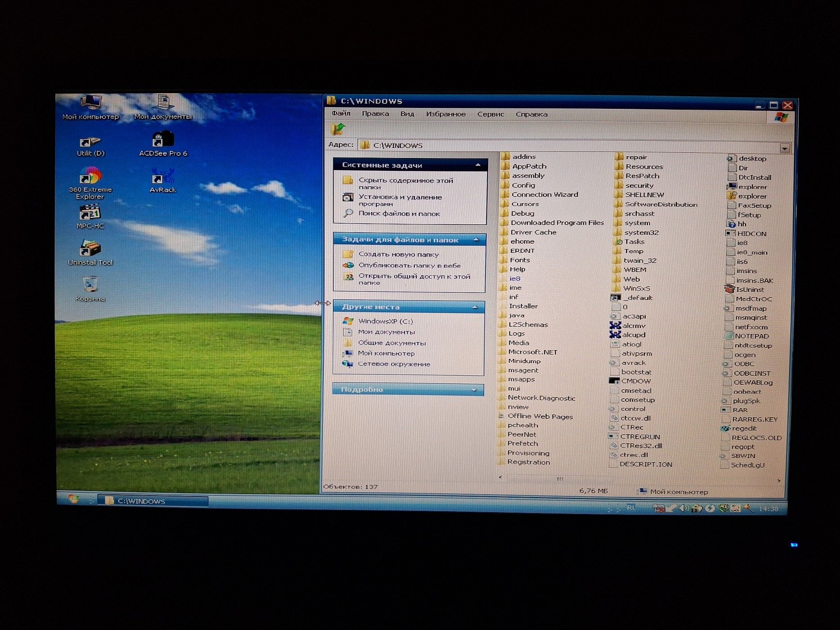Open the Избранное menu
The image size is (840, 630).
446,114
